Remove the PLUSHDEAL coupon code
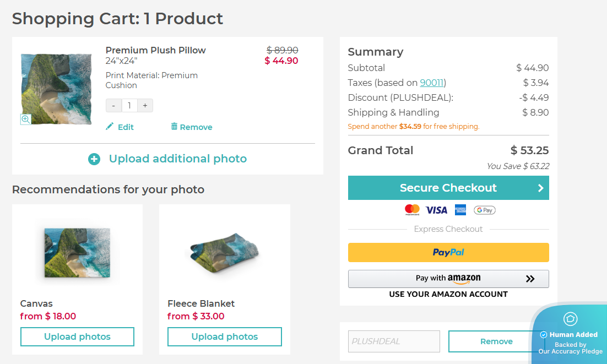The height and width of the screenshot is (364, 607). click(x=496, y=341)
